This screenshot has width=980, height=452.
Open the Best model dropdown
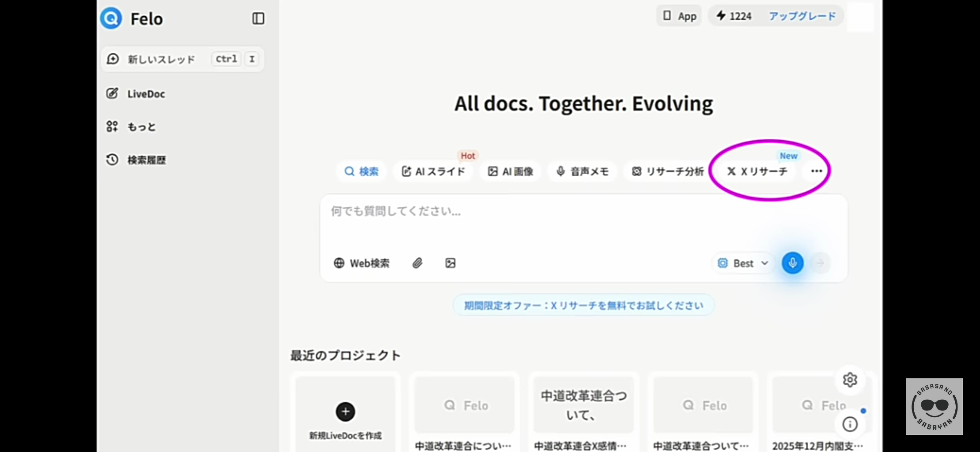click(743, 263)
